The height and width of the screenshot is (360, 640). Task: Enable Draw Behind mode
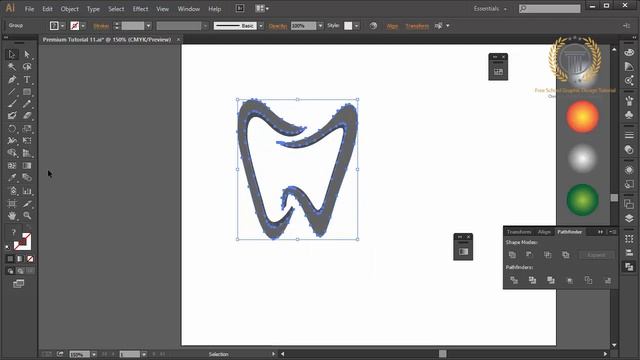pyautogui.click(x=20, y=271)
